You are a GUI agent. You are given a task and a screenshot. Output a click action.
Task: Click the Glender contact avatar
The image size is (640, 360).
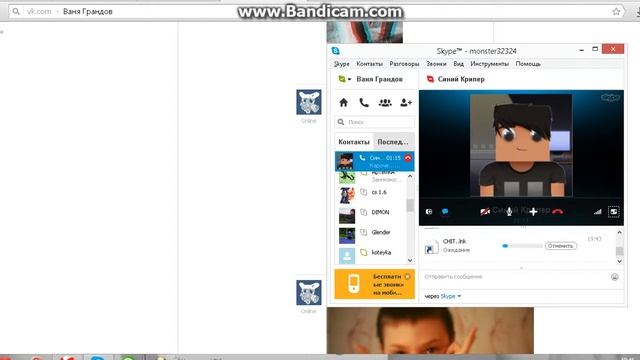(x=347, y=236)
